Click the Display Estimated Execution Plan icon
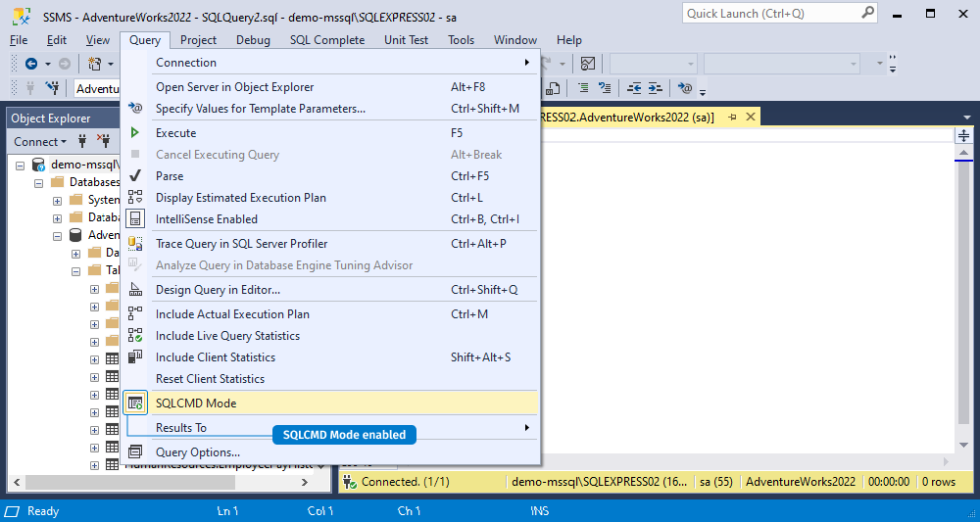 tap(135, 197)
